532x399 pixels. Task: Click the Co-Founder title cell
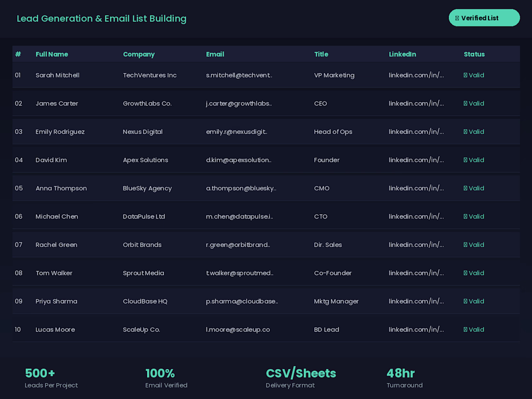click(x=333, y=273)
